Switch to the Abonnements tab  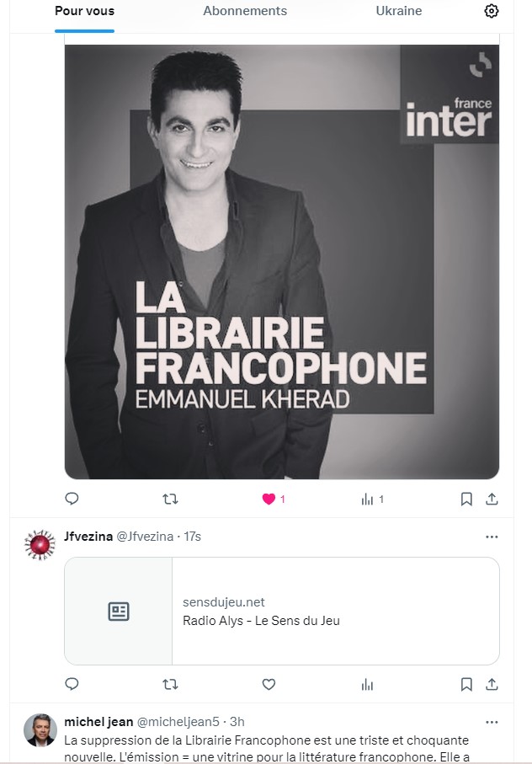click(245, 11)
